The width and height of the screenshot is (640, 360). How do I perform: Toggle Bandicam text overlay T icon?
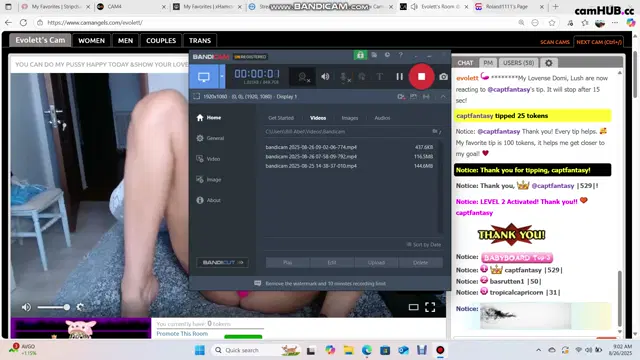(380, 76)
